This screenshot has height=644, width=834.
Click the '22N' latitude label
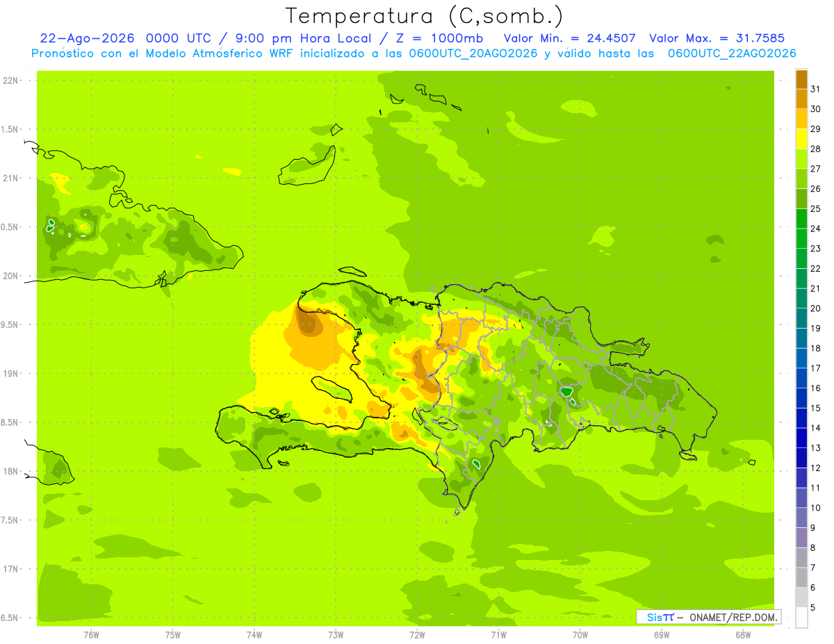click(x=10, y=81)
